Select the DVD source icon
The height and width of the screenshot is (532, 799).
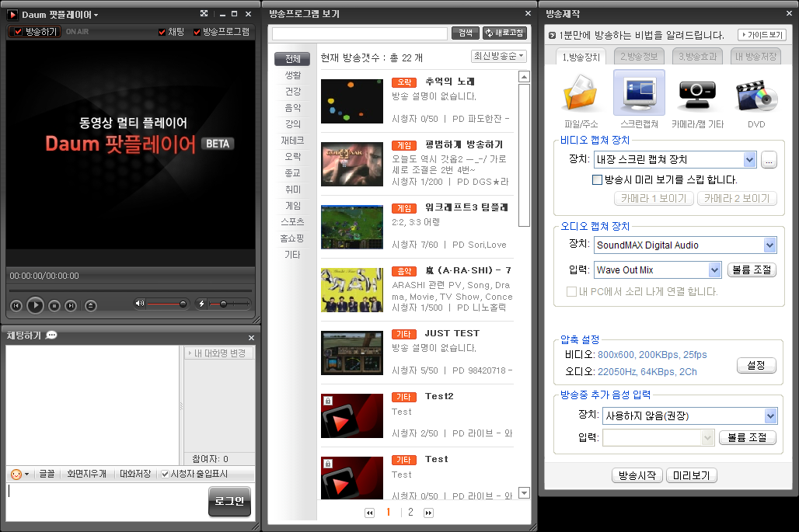tap(756, 96)
